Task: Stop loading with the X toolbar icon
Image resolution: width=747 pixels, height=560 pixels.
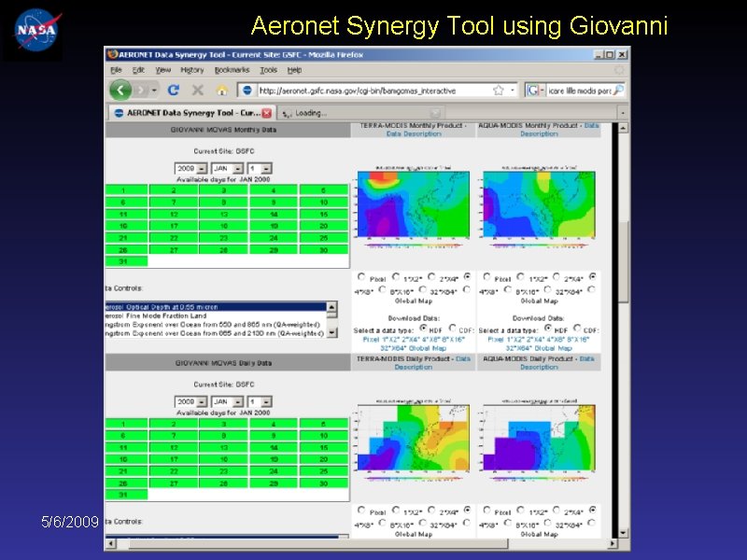Action: (198, 90)
